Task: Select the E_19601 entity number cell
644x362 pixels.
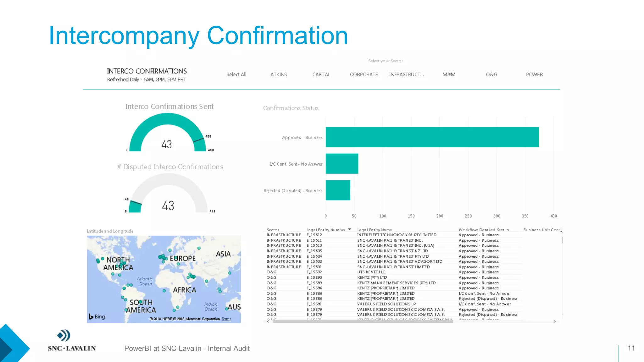Action: pos(314,267)
